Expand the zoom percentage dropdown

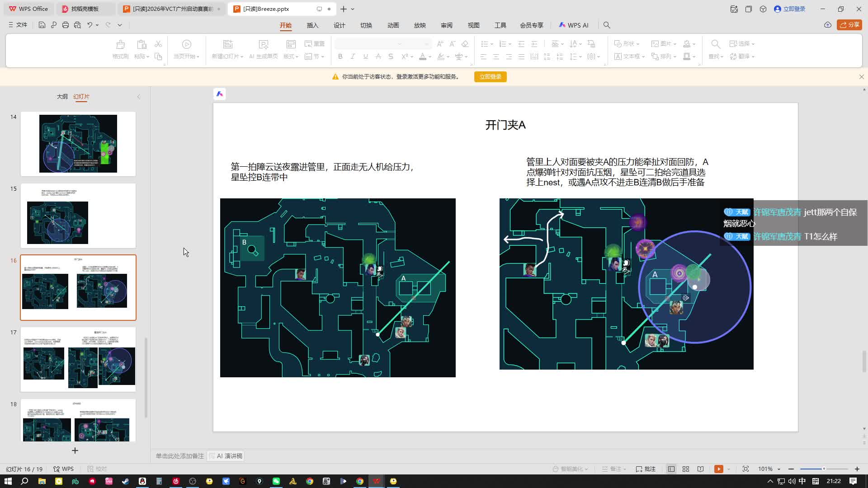(779, 469)
